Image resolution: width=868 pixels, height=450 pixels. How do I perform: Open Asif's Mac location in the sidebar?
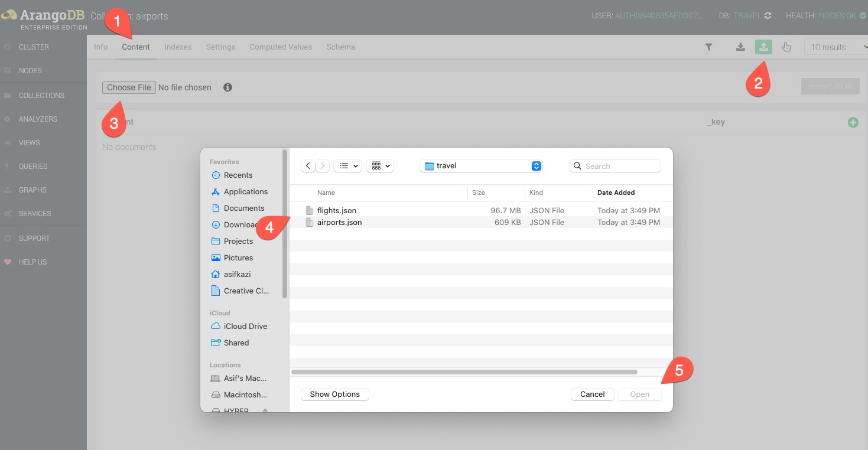245,378
